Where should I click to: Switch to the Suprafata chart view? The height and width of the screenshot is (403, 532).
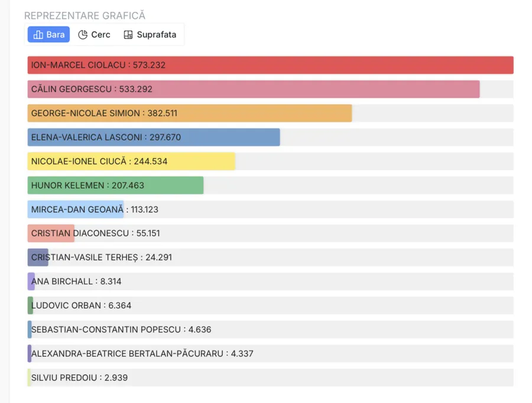[x=150, y=35]
